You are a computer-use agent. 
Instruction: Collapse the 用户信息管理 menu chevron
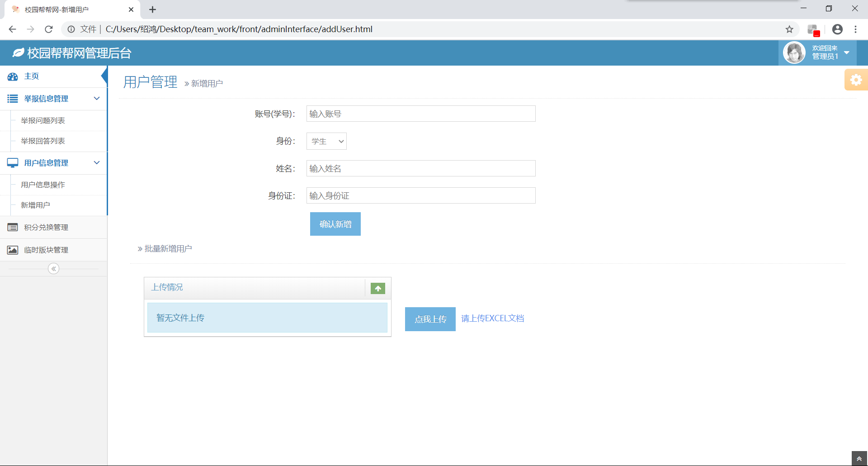(x=97, y=163)
